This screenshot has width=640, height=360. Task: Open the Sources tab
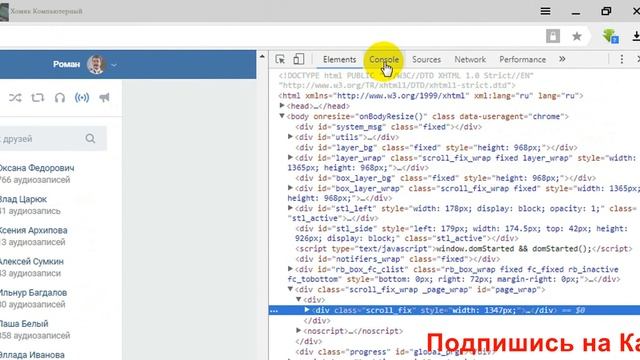[426, 60]
